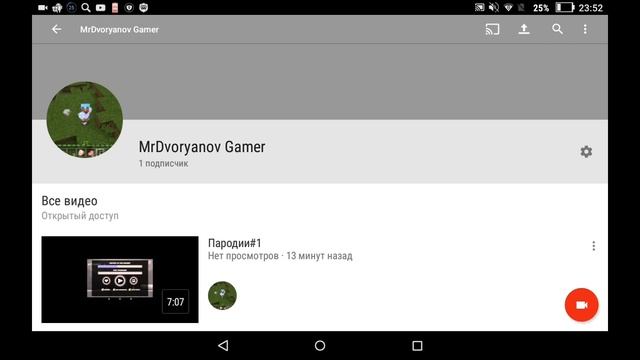Image resolution: width=640 pixels, height=360 pixels.
Task: Tap the Открытый доступ label
Action: (x=80, y=216)
